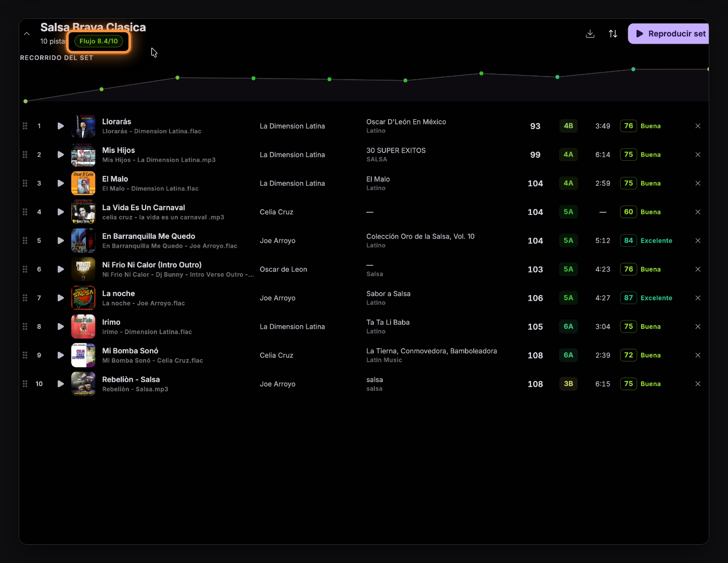Remove Irimo from the set
This screenshot has width=728, height=563.
pyautogui.click(x=698, y=326)
